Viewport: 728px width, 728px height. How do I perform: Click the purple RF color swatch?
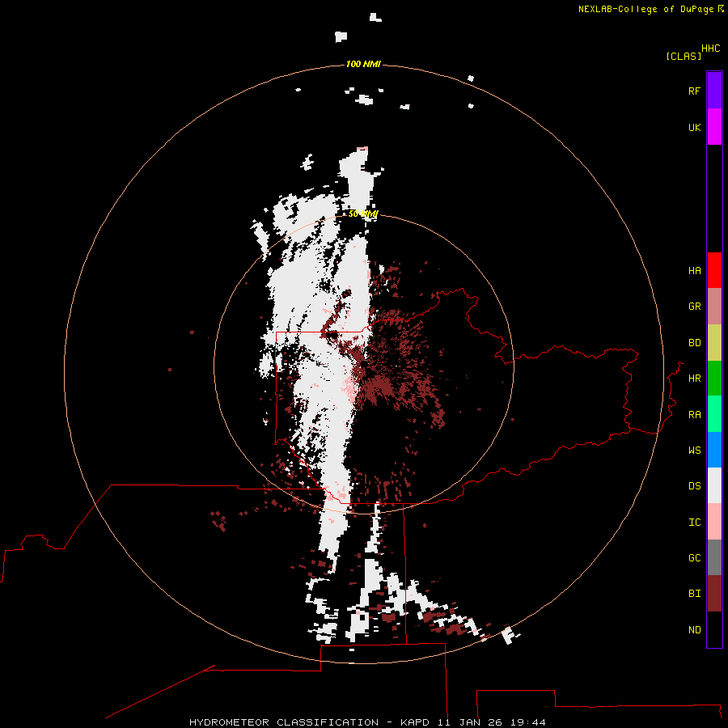click(714, 91)
